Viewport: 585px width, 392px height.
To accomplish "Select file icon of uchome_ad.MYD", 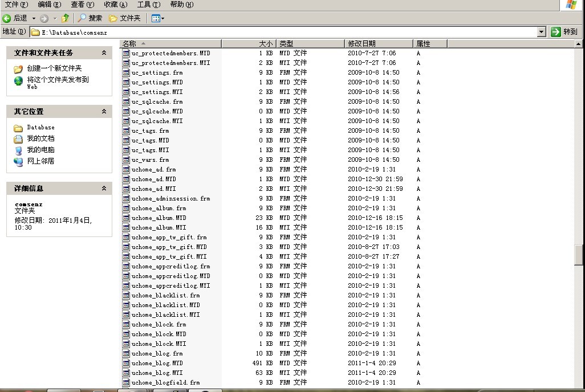I will 126,179.
